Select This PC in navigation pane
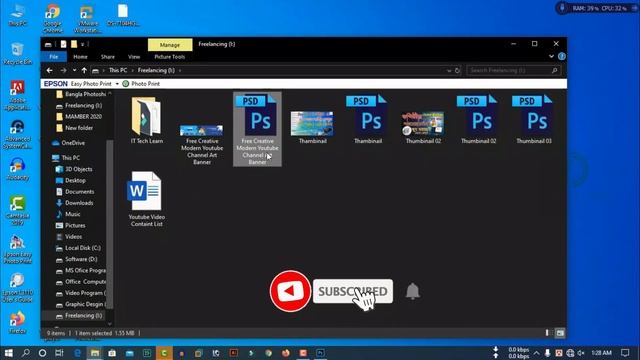This screenshot has width=640, height=360. (x=66, y=158)
